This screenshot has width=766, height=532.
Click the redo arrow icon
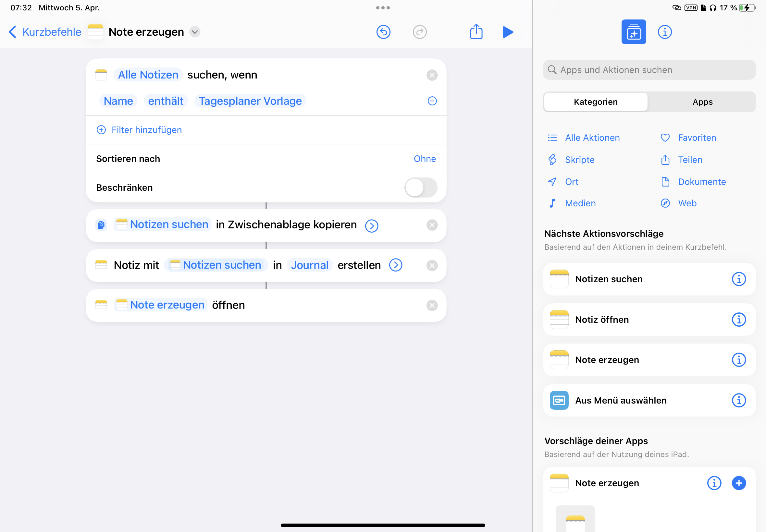tap(420, 32)
